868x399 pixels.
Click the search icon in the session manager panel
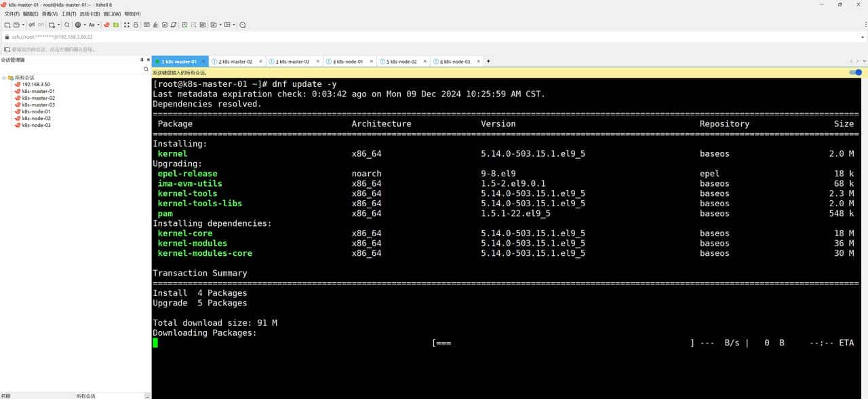click(146, 69)
